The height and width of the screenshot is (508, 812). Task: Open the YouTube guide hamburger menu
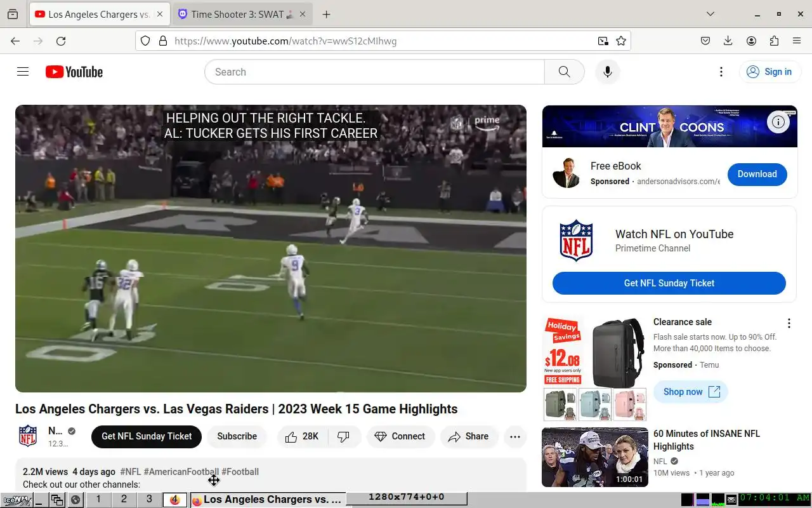(23, 72)
